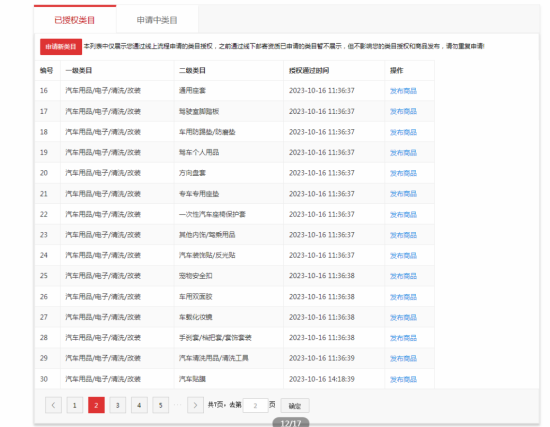Focus the page number input field
The width and height of the screenshot is (550, 427).
(256, 406)
